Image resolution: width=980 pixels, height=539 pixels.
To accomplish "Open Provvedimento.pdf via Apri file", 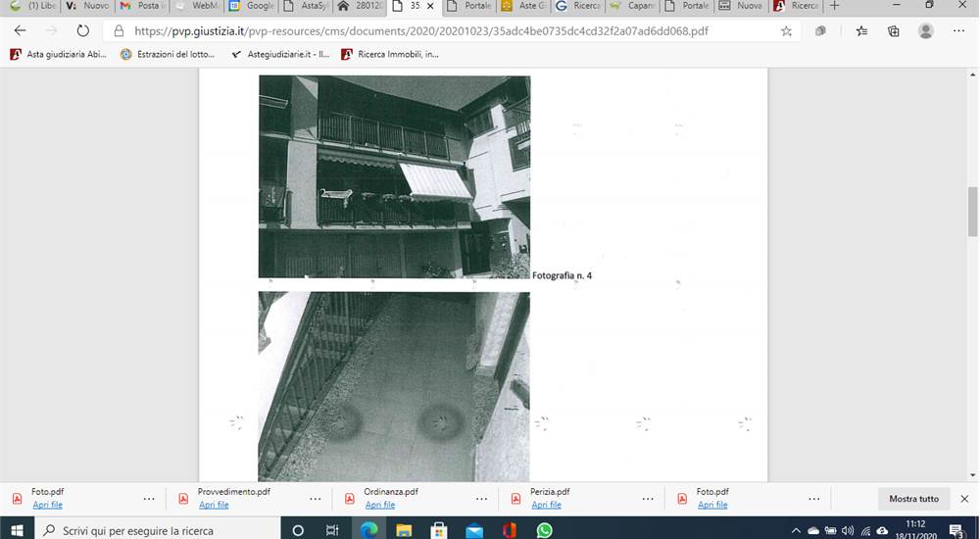I will 214,505.
